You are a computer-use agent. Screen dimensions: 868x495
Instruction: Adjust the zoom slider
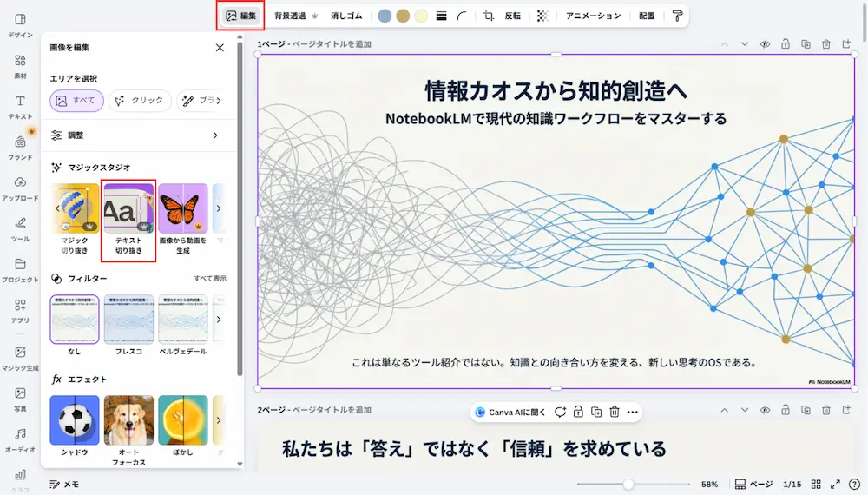tap(628, 485)
